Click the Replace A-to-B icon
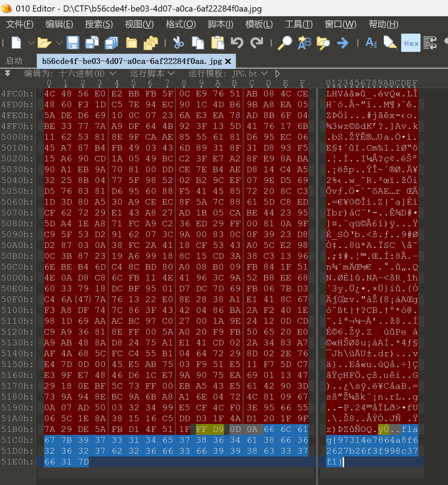This screenshot has width=448, height=485. tap(304, 43)
